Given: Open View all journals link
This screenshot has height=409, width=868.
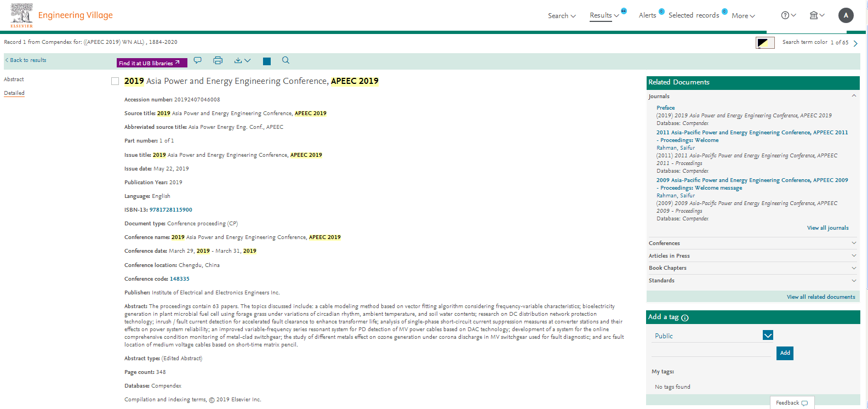Looking at the screenshot, I should [x=827, y=228].
